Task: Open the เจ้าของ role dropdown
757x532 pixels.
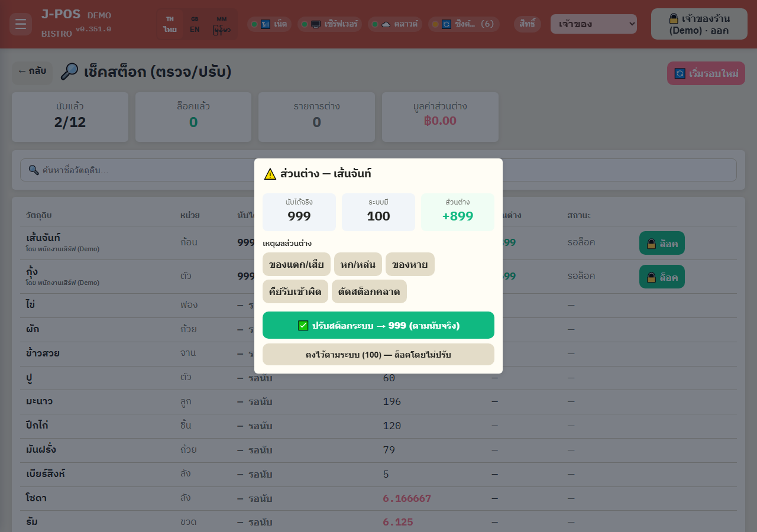Action: 594,24
